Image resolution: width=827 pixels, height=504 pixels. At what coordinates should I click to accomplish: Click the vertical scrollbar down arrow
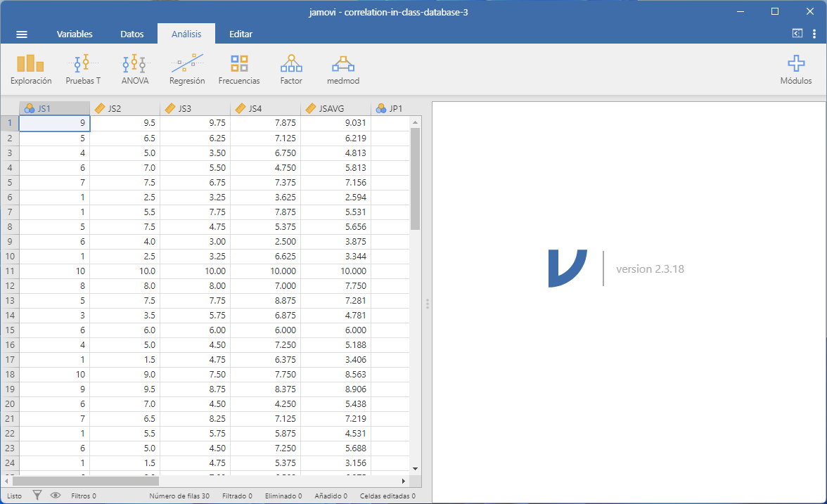pyautogui.click(x=415, y=468)
